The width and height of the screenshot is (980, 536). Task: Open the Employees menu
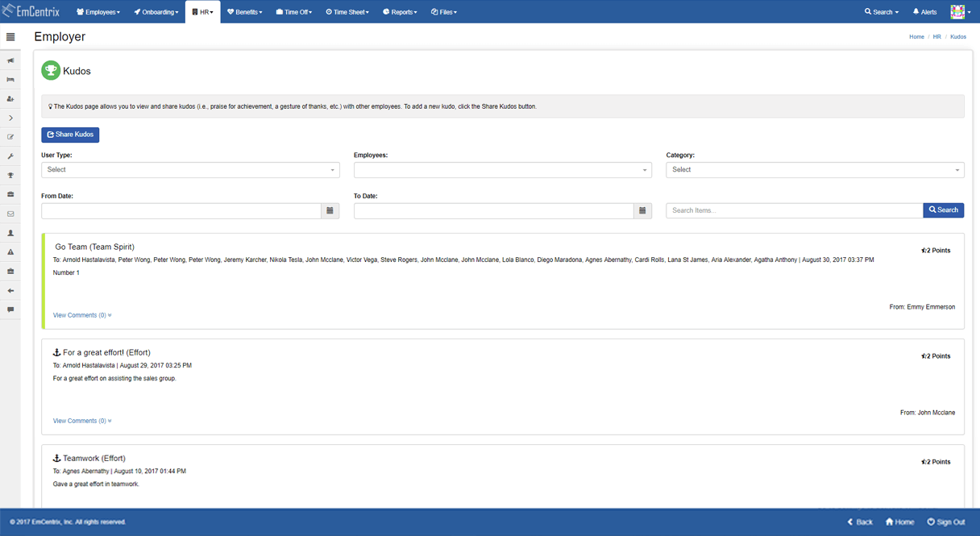coord(98,12)
